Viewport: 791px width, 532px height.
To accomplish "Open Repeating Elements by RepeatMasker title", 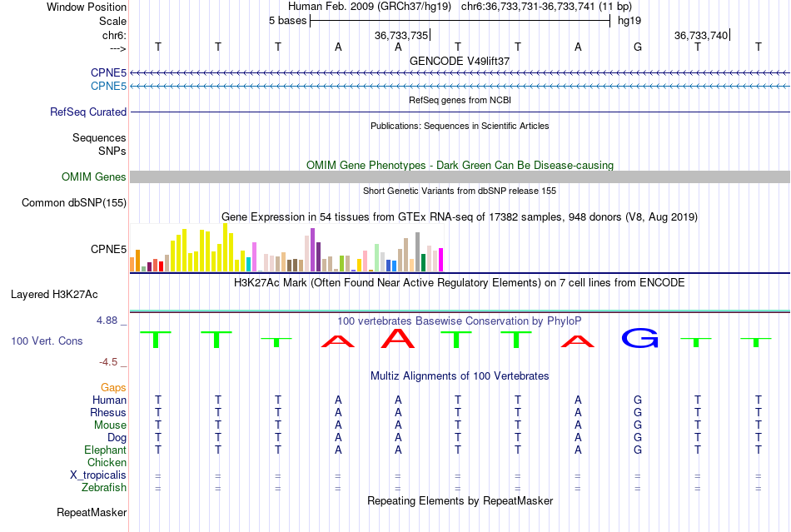I will [460, 500].
